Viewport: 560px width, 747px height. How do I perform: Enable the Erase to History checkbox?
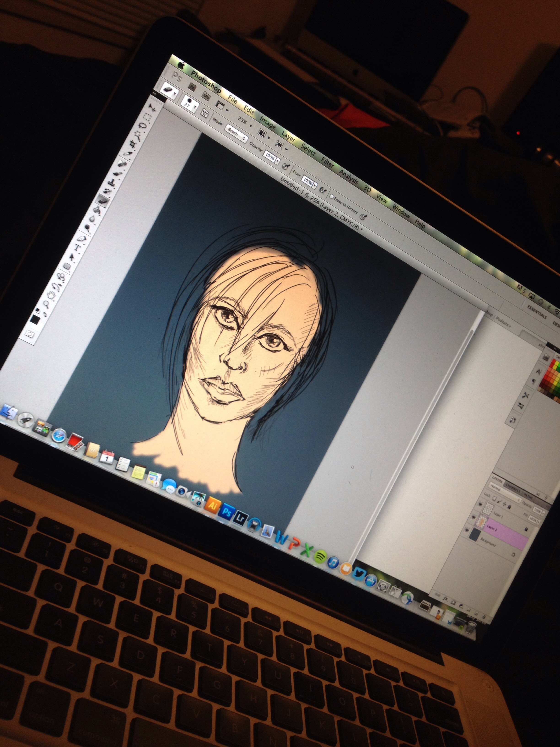click(331, 197)
